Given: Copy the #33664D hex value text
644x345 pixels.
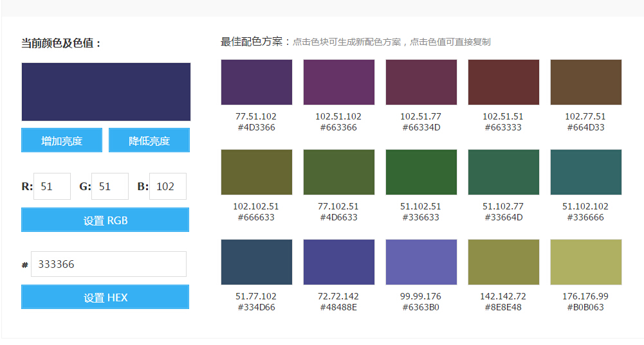Looking at the screenshot, I should tap(503, 217).
